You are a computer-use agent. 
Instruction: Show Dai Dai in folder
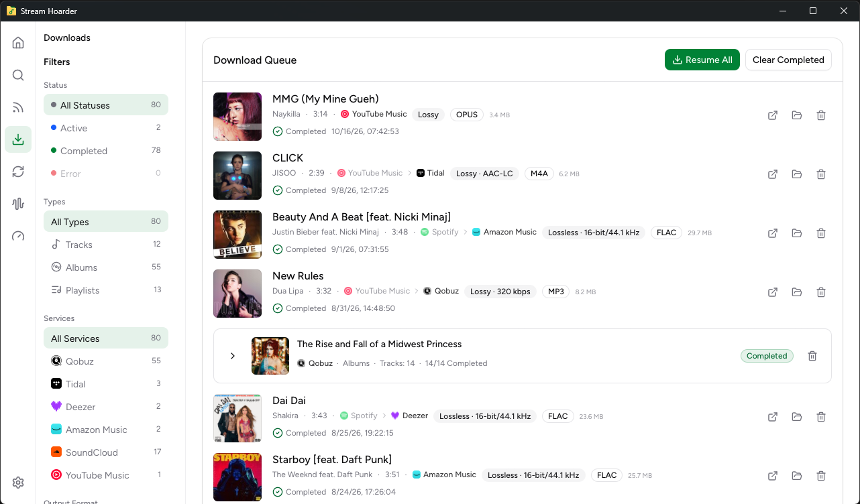(x=797, y=417)
